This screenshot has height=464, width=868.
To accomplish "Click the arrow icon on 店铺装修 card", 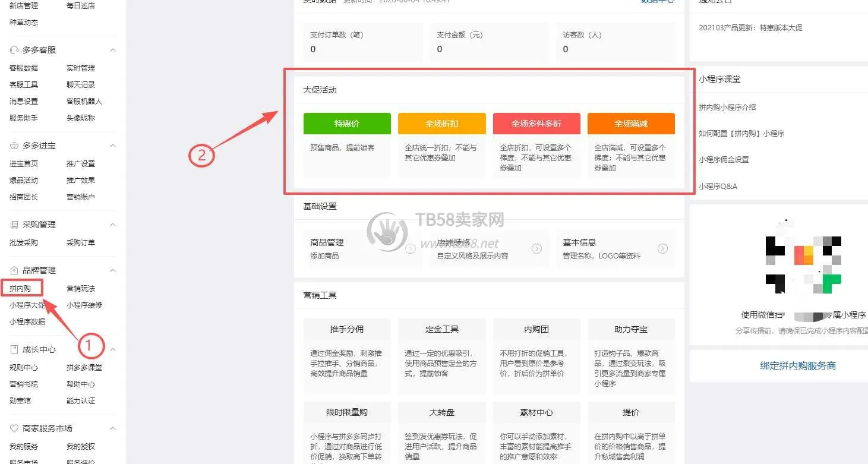I will point(536,249).
